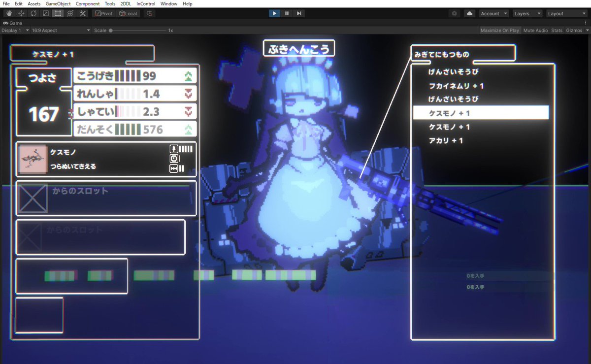Click the cloud services icon

[x=469, y=13]
